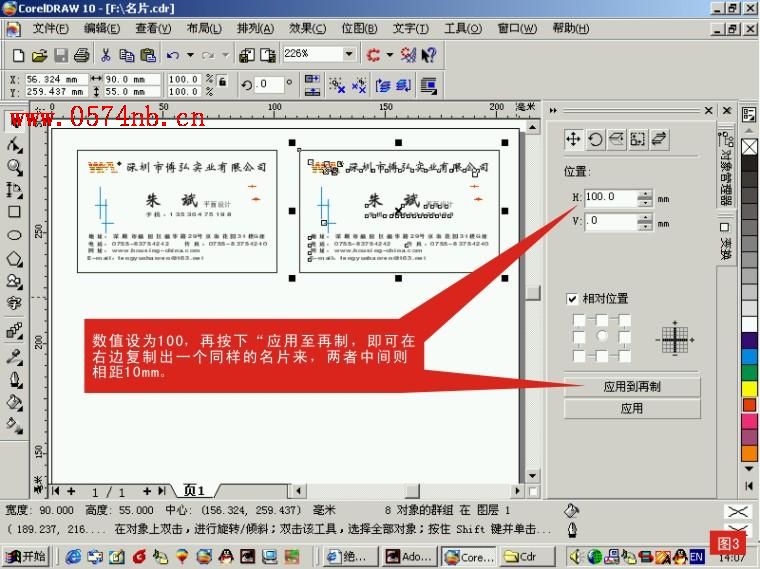Check the top-right anchor point box
This screenshot has width=760, height=569.
[625, 320]
